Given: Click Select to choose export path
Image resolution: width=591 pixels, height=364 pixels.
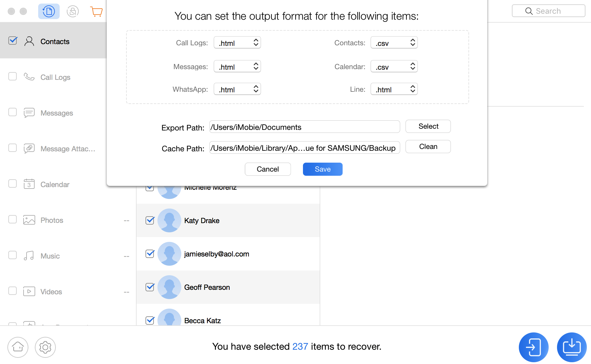Looking at the screenshot, I should click(x=428, y=126).
